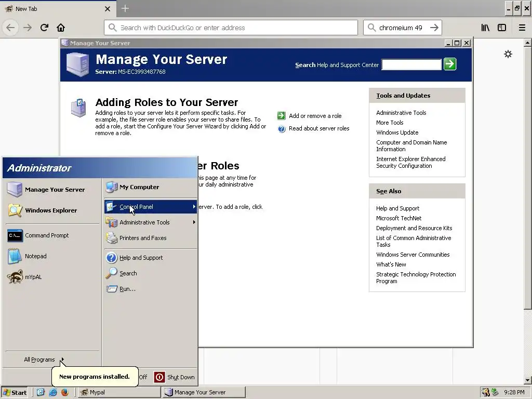The height and width of the screenshot is (399, 532).
Task: Open Deployment and Resource Kits link
Action: click(414, 228)
